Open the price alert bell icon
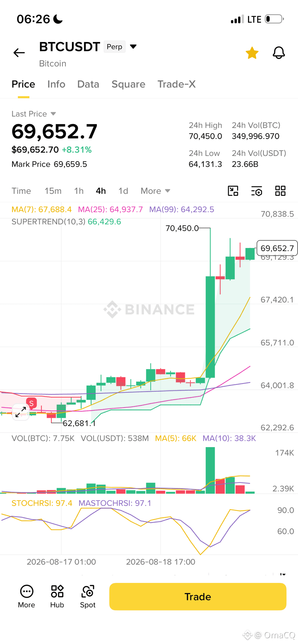The width and height of the screenshot is (298, 644). click(x=279, y=53)
